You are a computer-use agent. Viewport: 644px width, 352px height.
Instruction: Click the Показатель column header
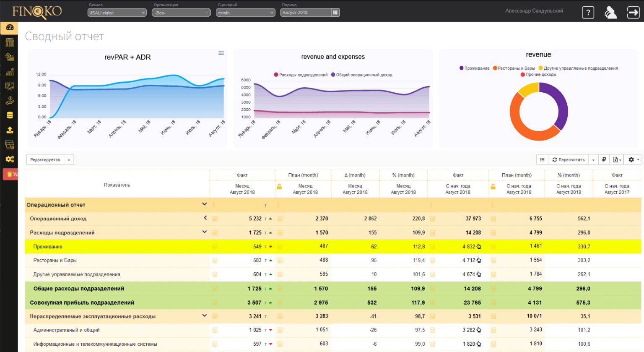click(117, 185)
